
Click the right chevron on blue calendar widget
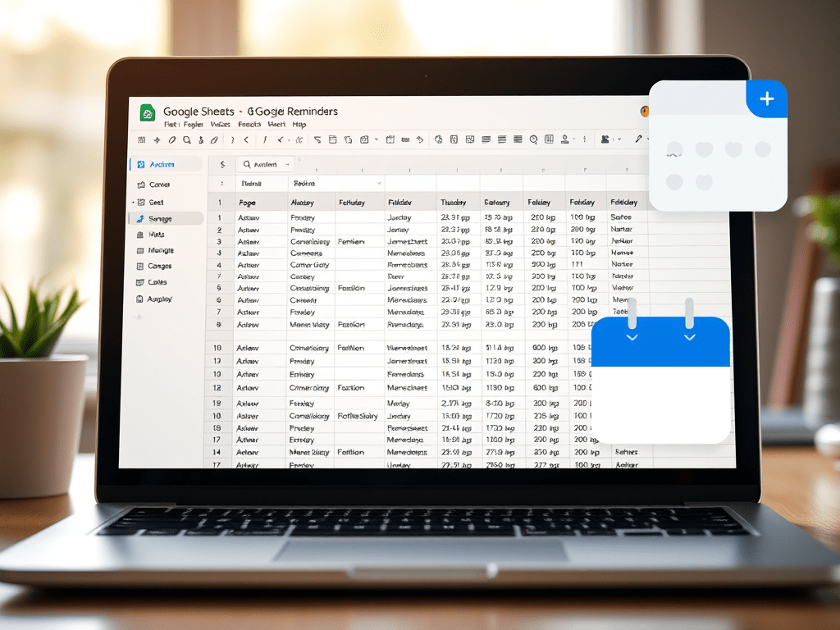(690, 337)
